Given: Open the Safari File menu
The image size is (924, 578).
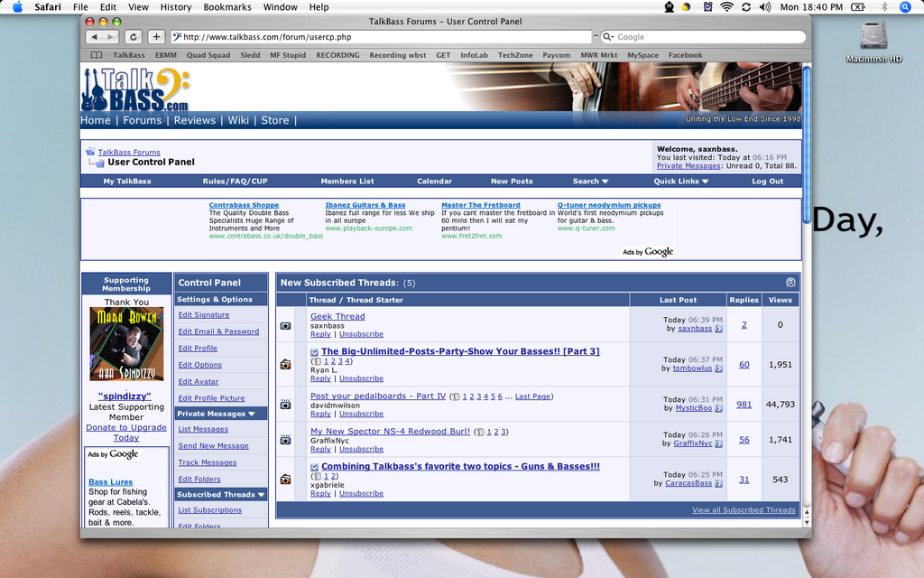Looking at the screenshot, I should click(80, 7).
